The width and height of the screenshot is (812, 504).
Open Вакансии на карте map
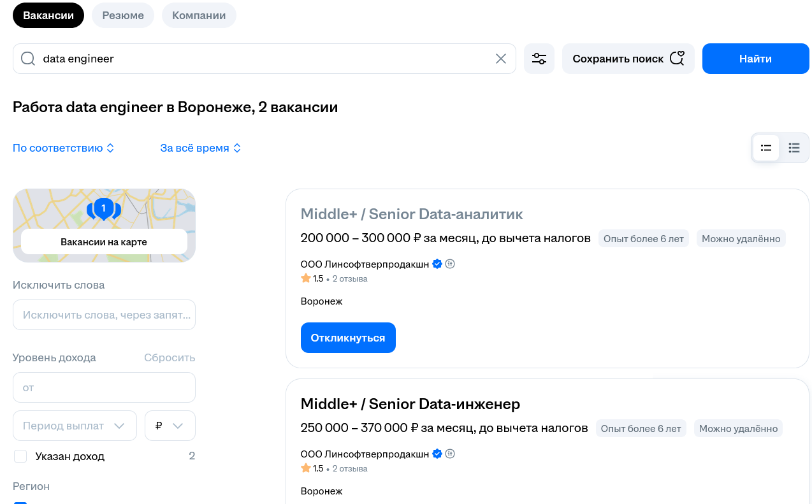point(104,242)
